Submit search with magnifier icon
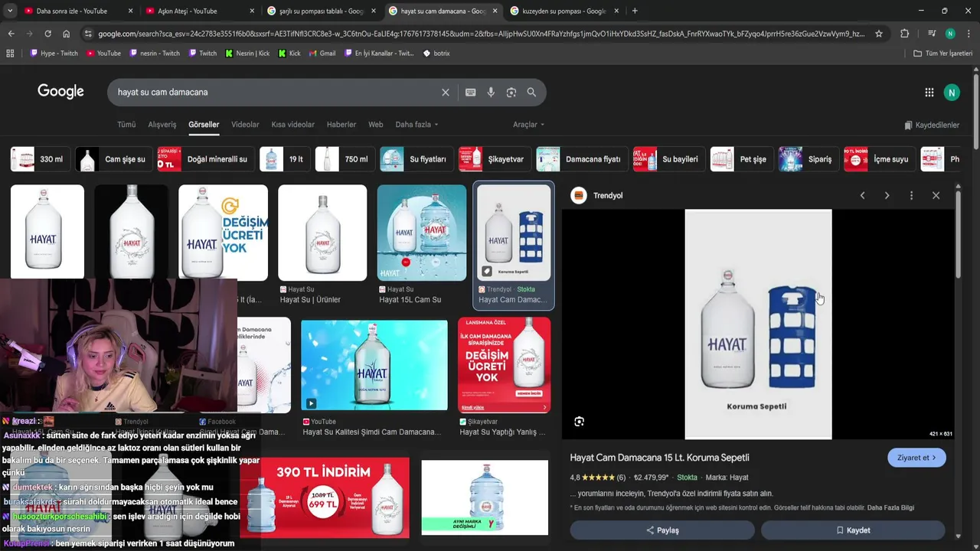 click(x=531, y=93)
